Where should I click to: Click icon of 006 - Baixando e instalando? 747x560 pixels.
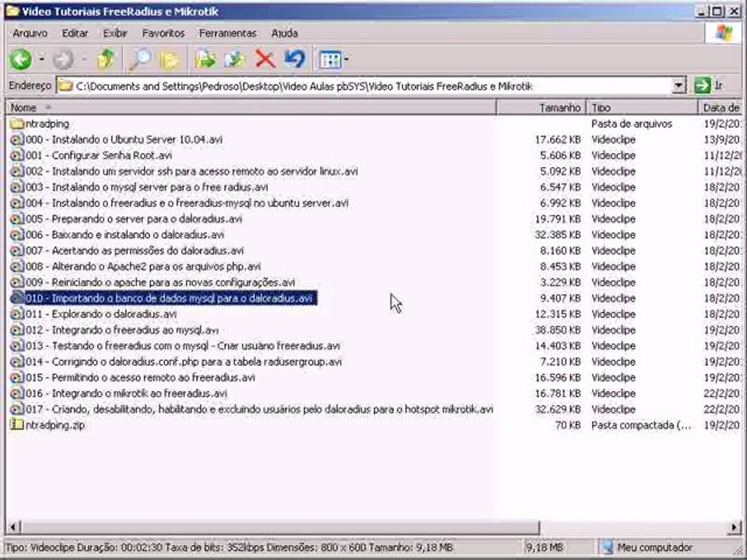(x=16, y=235)
